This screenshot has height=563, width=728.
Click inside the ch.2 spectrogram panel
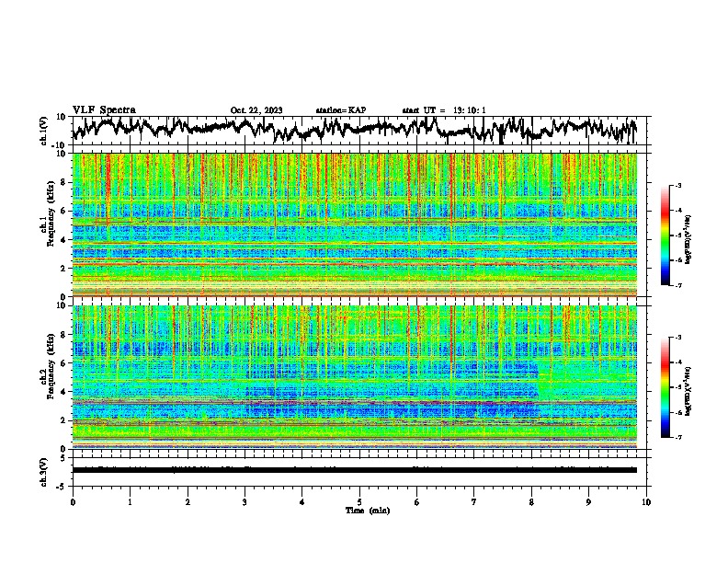point(355,377)
